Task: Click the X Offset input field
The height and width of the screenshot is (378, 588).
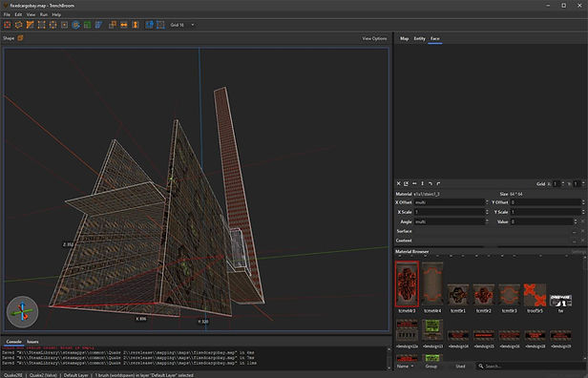Action: (449, 202)
